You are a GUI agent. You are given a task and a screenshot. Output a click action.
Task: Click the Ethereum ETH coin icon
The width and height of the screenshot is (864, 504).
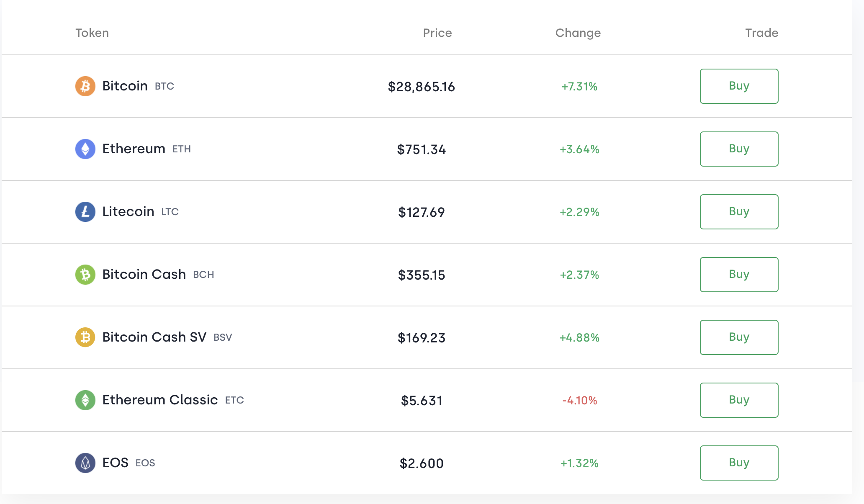coord(85,149)
